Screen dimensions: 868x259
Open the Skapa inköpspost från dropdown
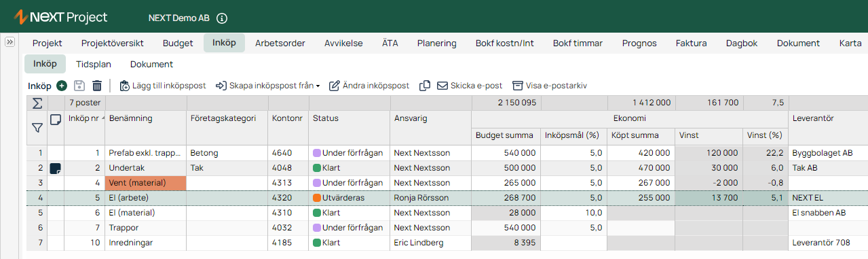(x=267, y=86)
